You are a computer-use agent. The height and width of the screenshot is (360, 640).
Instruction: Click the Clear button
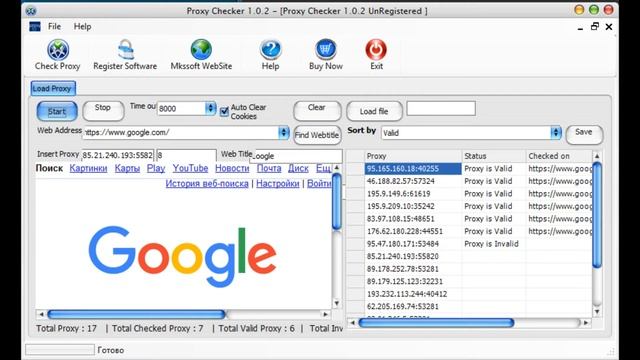317,111
